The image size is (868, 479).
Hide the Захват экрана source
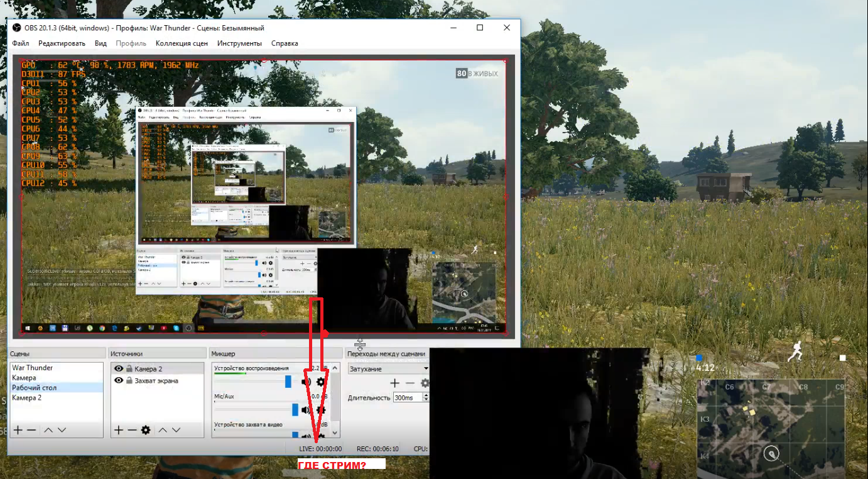coord(119,381)
